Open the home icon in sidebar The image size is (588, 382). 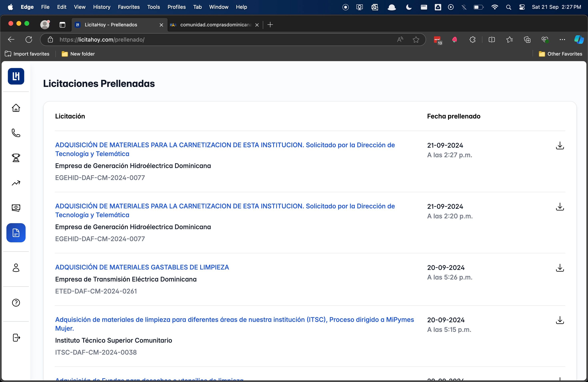point(16,108)
